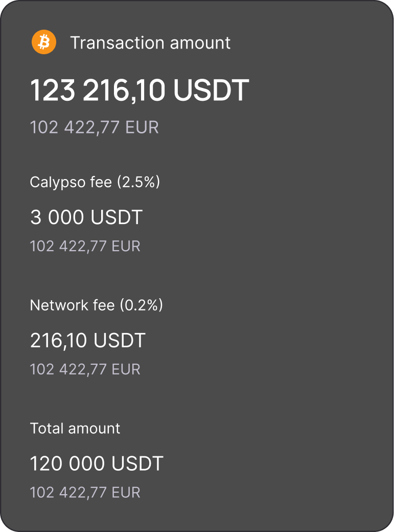Click EUR conversion under Total amount

point(85,493)
